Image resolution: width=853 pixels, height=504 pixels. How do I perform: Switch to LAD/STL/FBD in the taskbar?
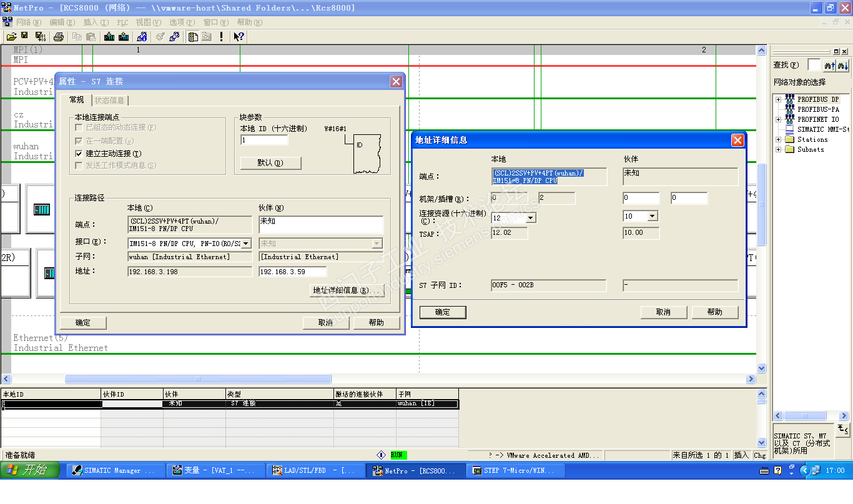pyautogui.click(x=317, y=470)
